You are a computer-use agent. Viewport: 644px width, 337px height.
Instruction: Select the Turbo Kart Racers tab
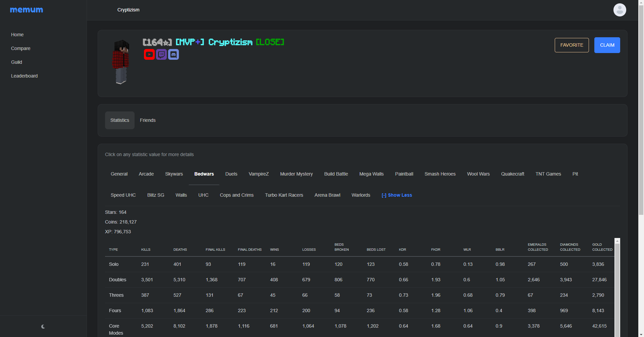(x=284, y=195)
